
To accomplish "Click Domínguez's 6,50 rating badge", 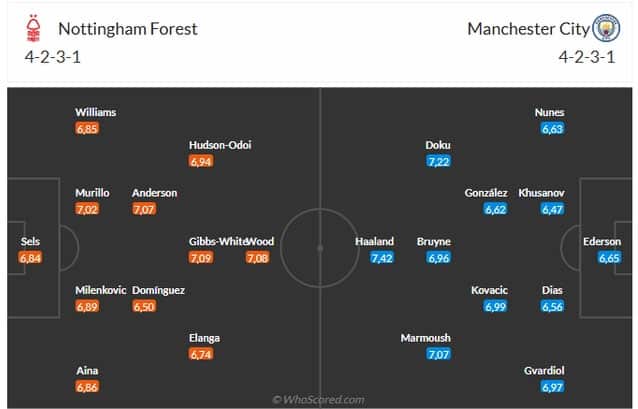I will 144,306.
